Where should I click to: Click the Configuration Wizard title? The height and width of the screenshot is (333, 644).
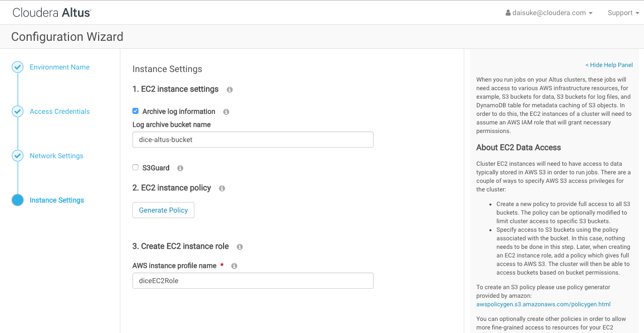click(x=67, y=37)
